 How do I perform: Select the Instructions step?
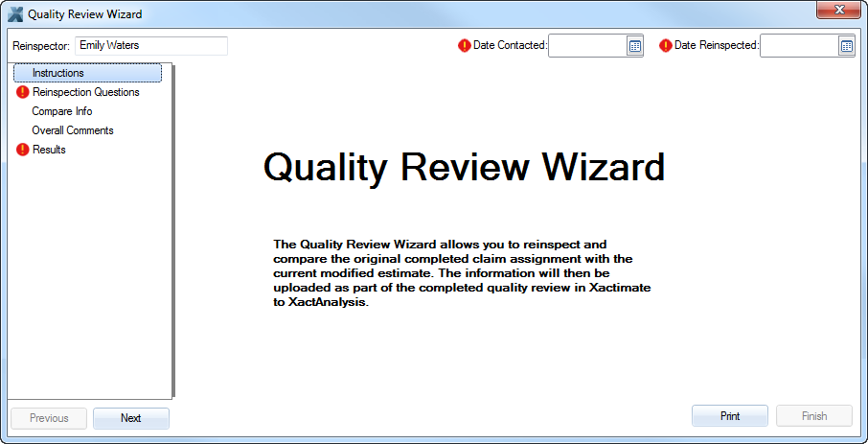coord(87,73)
